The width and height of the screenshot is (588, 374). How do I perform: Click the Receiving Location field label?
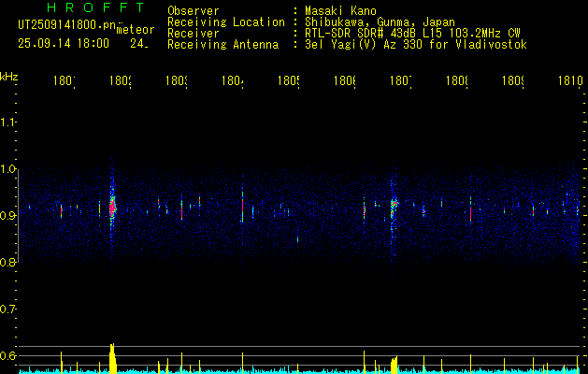coord(226,22)
